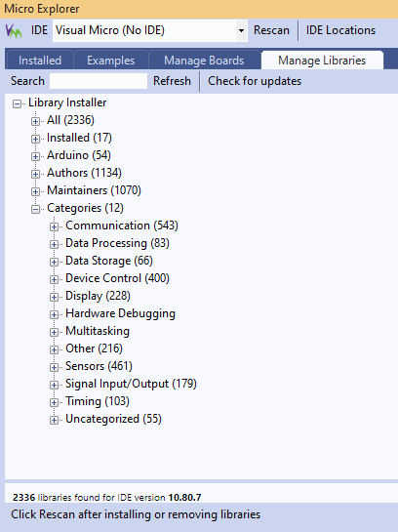Collapse the Library Installer root node

(x=17, y=103)
